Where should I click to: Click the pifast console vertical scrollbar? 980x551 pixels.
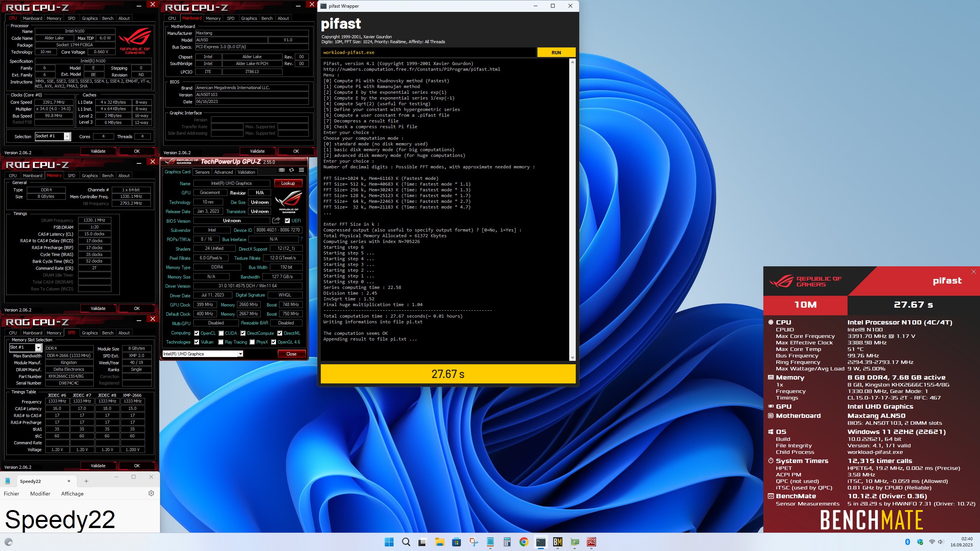[x=573, y=210]
